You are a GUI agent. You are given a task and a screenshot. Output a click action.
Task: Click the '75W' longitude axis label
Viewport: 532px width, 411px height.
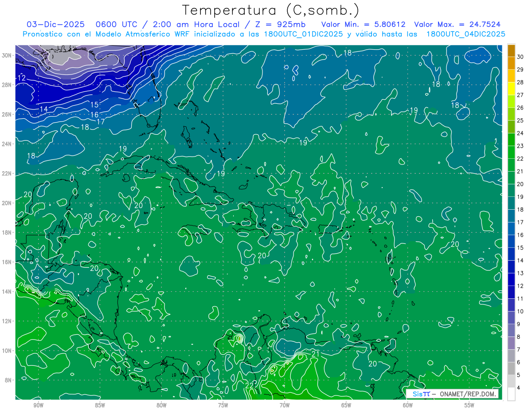[223, 405]
